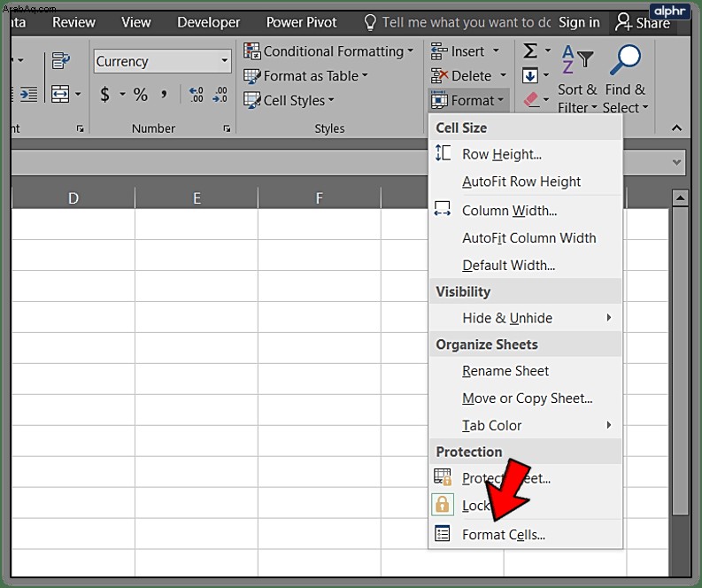Viewport: 702px width, 588px height.
Task: Click the AutoSum sigma icon
Action: (x=530, y=50)
